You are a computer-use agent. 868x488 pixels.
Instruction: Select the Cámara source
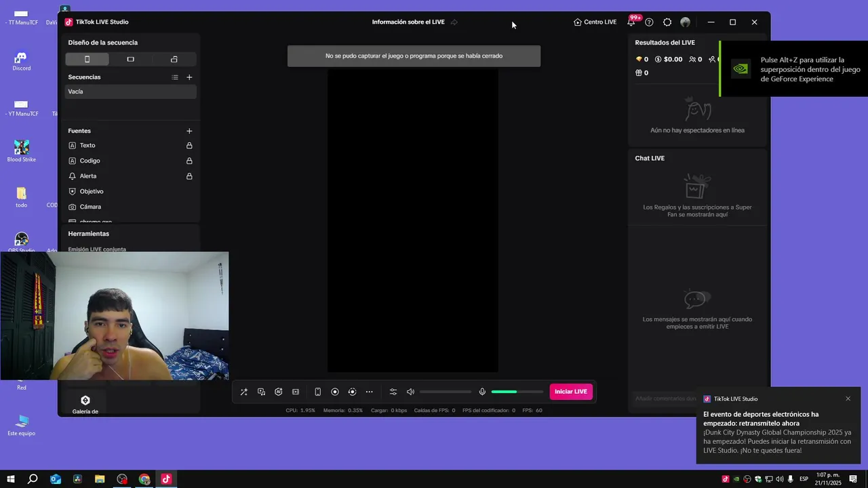[x=90, y=207]
